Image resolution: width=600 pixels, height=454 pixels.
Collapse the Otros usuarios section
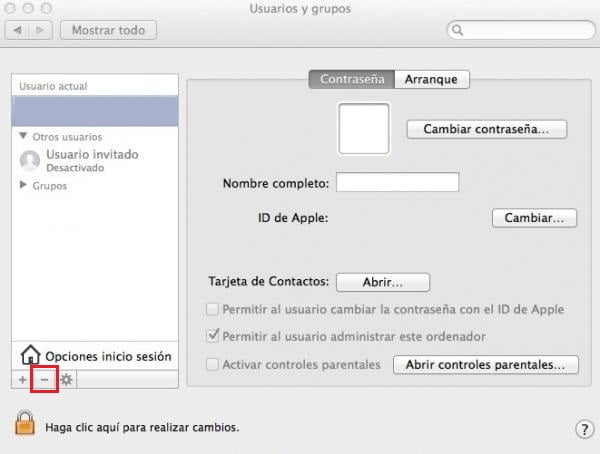click(23, 136)
